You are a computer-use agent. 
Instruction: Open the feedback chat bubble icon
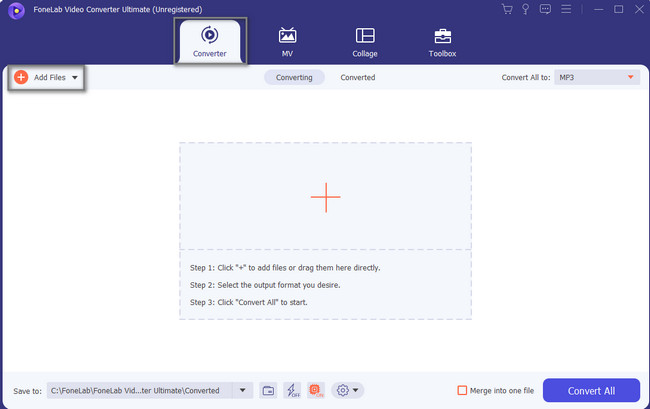545,9
